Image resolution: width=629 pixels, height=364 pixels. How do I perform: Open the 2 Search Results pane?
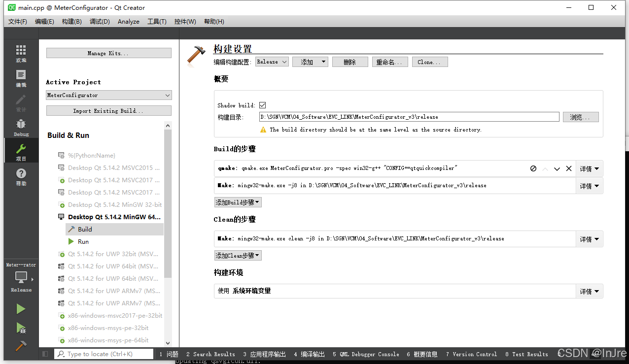click(210, 354)
